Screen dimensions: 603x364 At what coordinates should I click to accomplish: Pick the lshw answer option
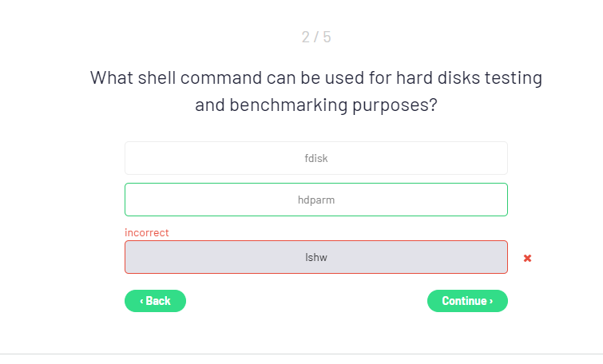tap(315, 257)
